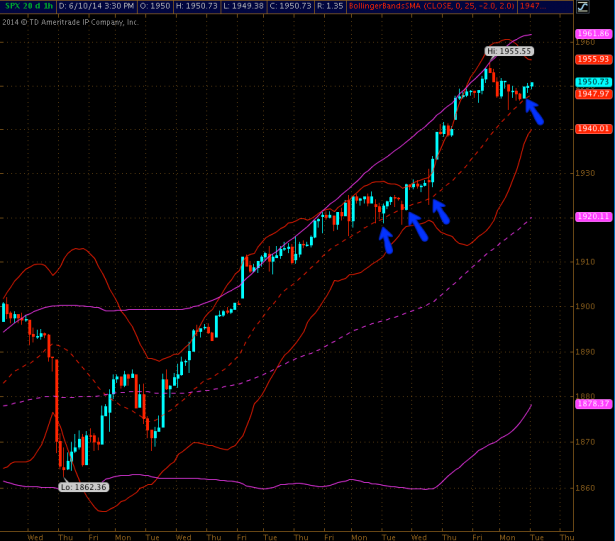
Task: Select the middle blue arrow in the mid-chart cluster
Action: [x=417, y=226]
